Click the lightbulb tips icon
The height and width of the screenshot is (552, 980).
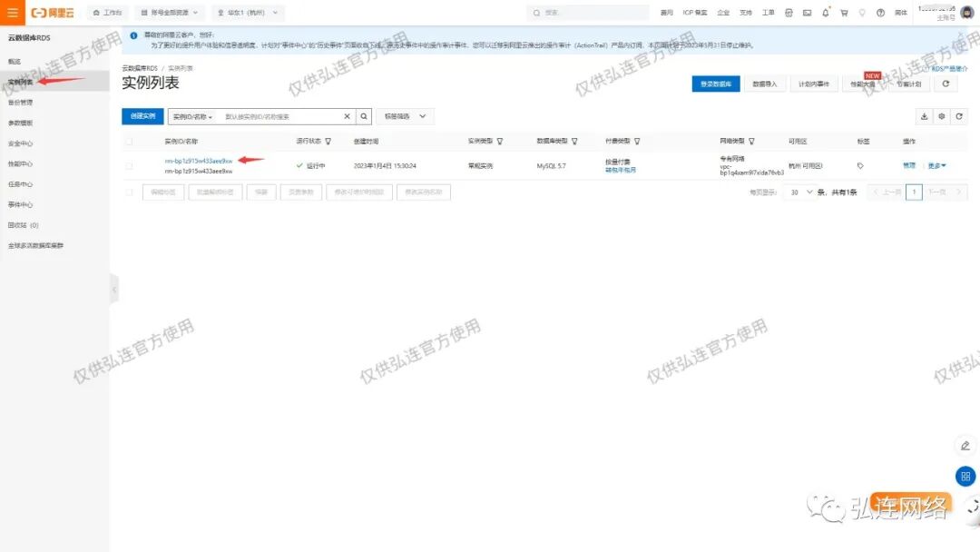click(862, 13)
